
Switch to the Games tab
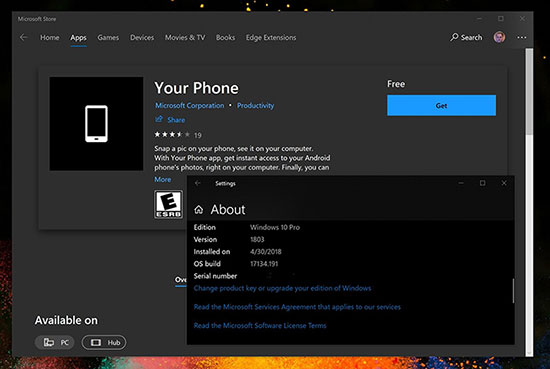108,38
